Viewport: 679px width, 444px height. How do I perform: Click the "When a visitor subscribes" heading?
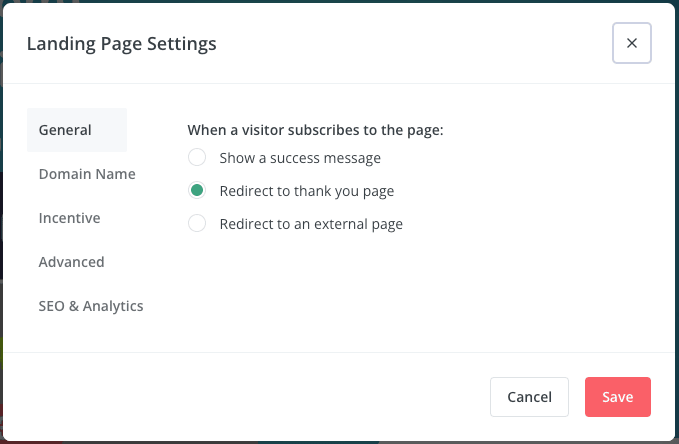tap(315, 130)
